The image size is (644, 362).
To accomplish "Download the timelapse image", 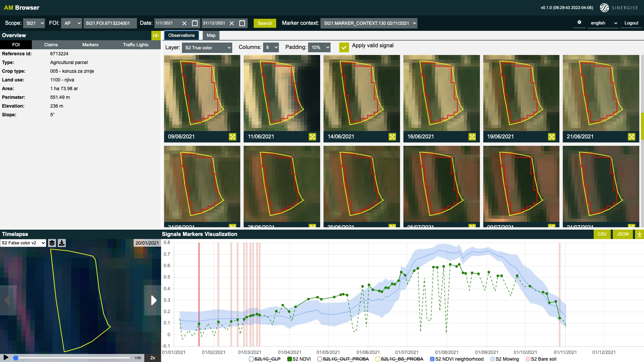I will tap(62, 243).
